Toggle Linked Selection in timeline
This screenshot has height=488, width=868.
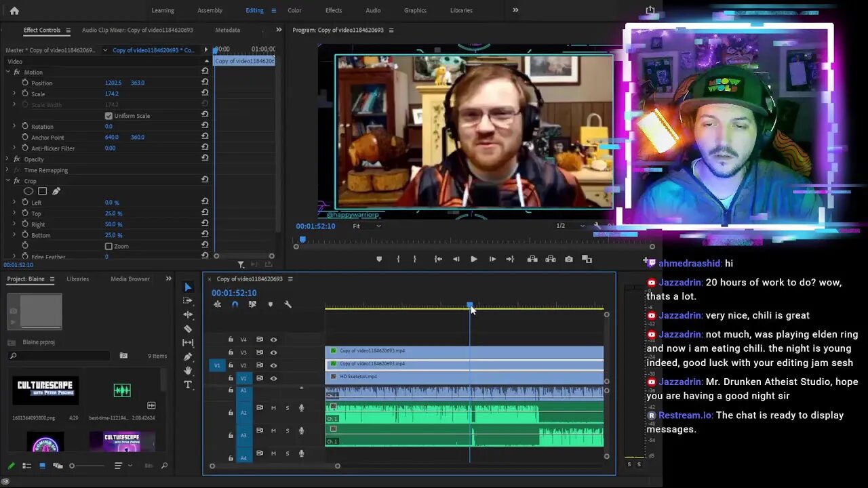(252, 304)
